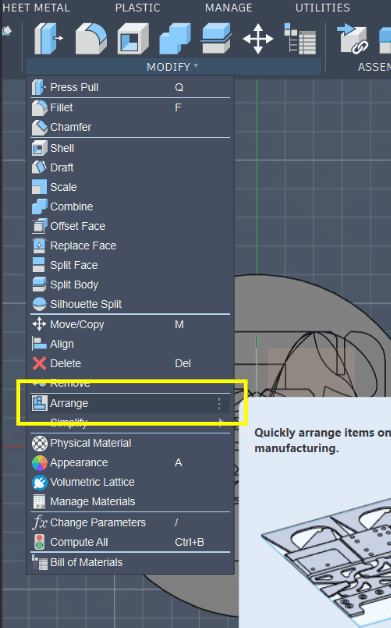Pick Replace Face menu entry
The image size is (391, 628).
[x=130, y=246]
